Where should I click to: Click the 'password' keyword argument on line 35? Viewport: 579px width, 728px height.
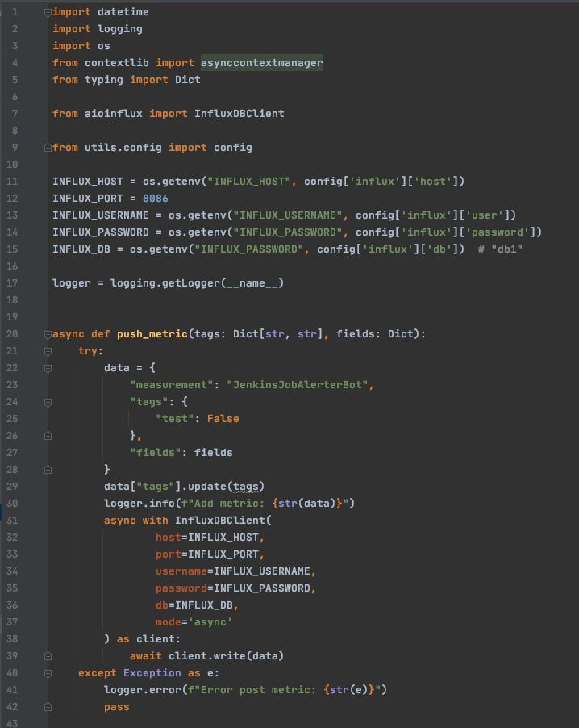[x=181, y=588]
